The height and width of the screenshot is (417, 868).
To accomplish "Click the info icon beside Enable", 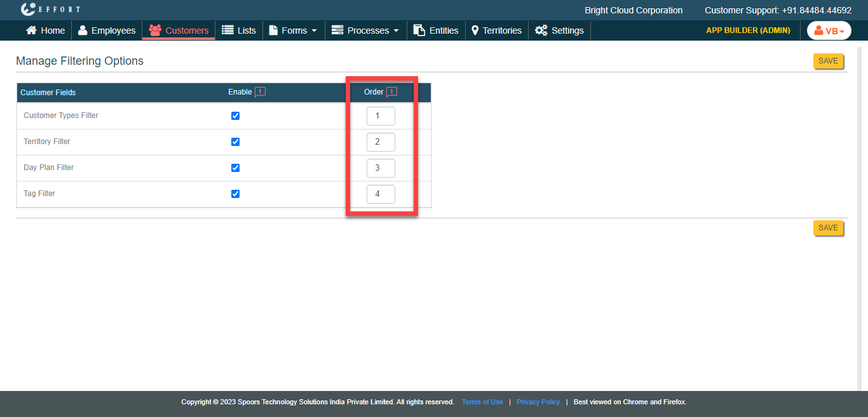I will pyautogui.click(x=260, y=92).
